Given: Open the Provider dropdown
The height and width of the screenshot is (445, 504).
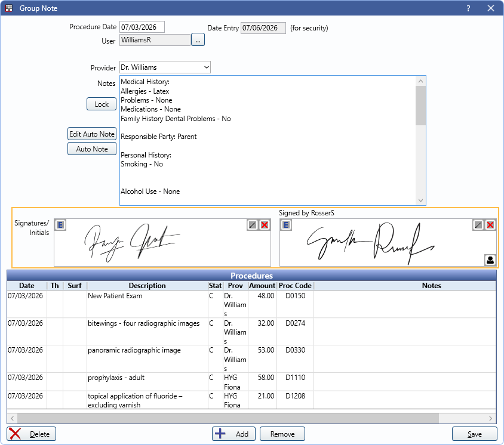Looking at the screenshot, I should pyautogui.click(x=165, y=67).
